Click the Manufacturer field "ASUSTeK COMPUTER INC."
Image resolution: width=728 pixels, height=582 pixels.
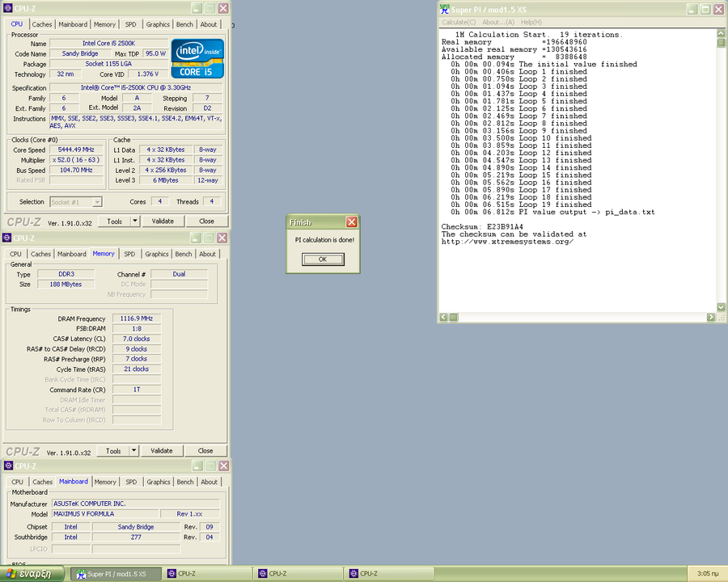[136, 504]
